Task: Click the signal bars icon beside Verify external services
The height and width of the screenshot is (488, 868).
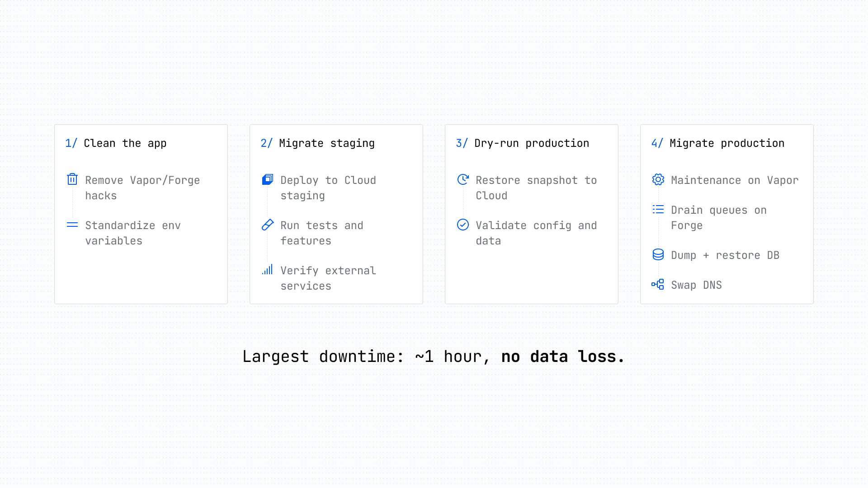Action: [x=268, y=270]
